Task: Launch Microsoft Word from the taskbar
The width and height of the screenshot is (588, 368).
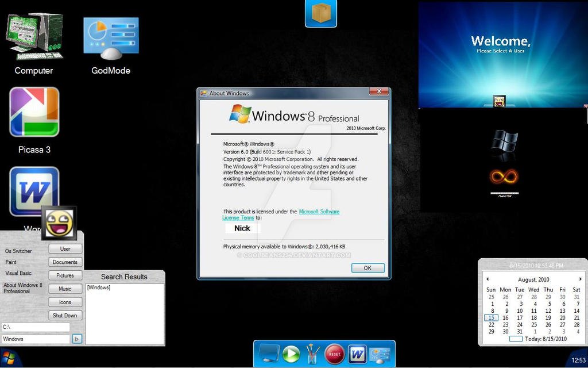Action: (x=357, y=352)
